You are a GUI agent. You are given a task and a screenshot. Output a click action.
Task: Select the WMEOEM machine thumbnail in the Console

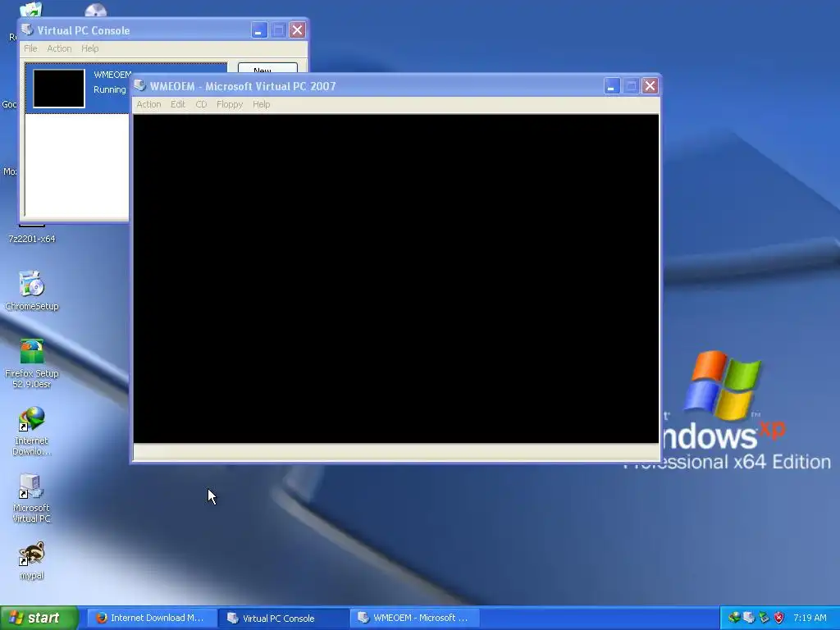point(59,89)
